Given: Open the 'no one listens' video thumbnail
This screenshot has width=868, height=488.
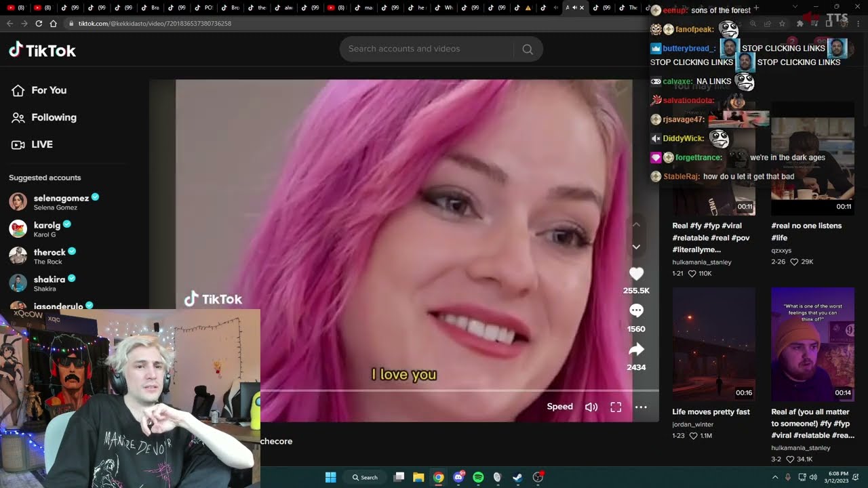Looking at the screenshot, I should point(812,158).
